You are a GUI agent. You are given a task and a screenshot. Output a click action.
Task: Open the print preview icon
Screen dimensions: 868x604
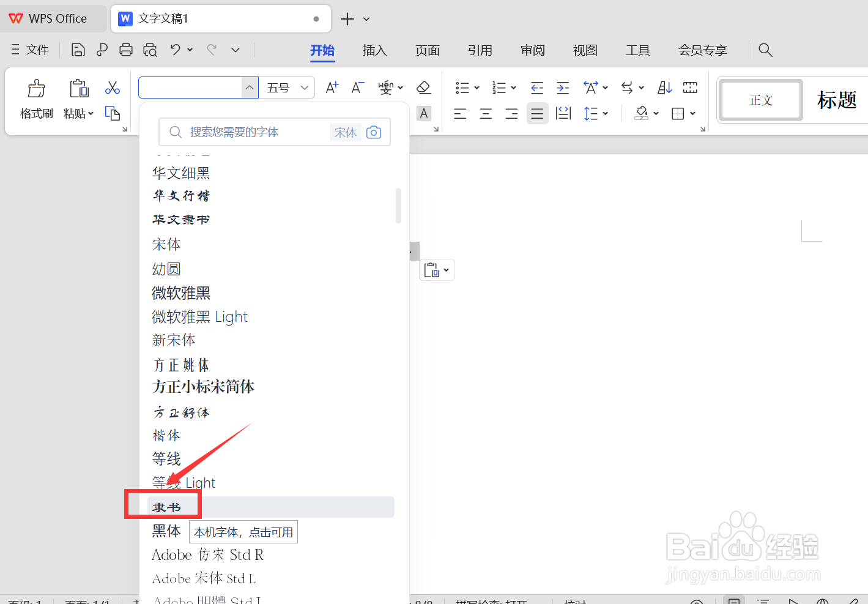click(150, 50)
